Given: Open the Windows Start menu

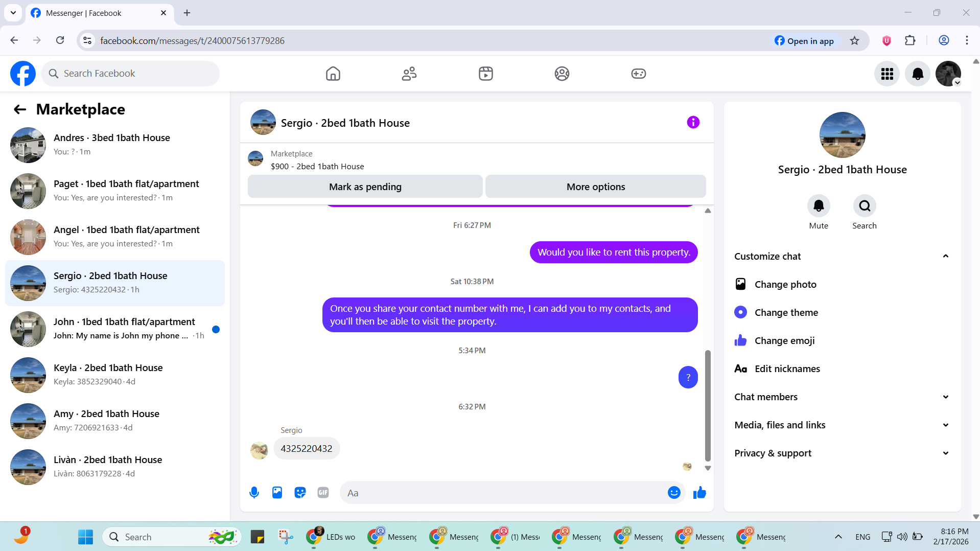Looking at the screenshot, I should (x=85, y=537).
